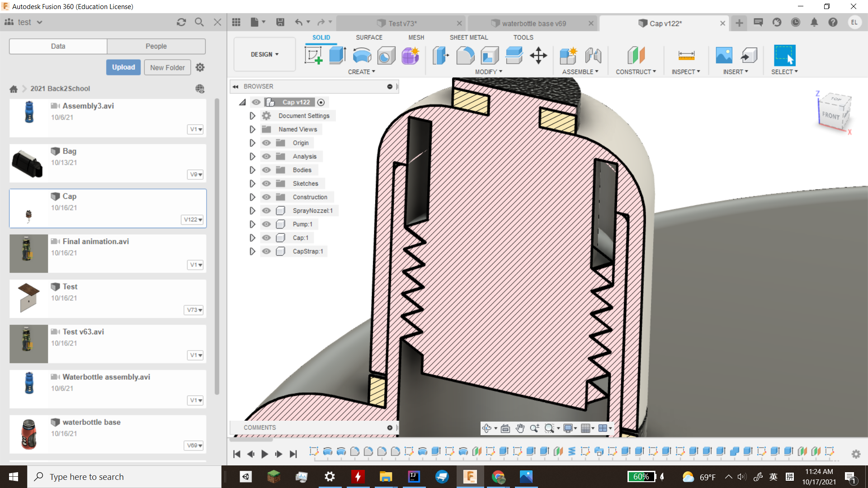Open the Cap V122 version dropdown
This screenshot has width=868, height=488.
point(192,220)
